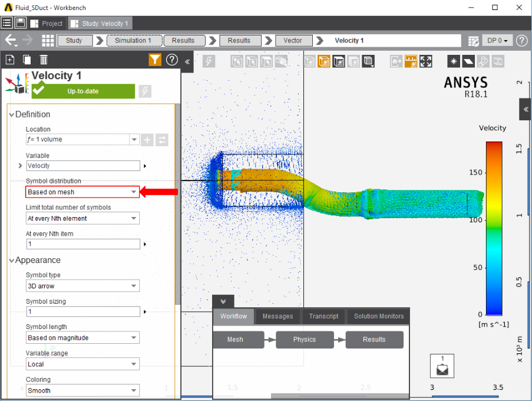Screen dimensions: 532x401
Task: Toggle the orange ruler display icon
Action: click(x=411, y=61)
